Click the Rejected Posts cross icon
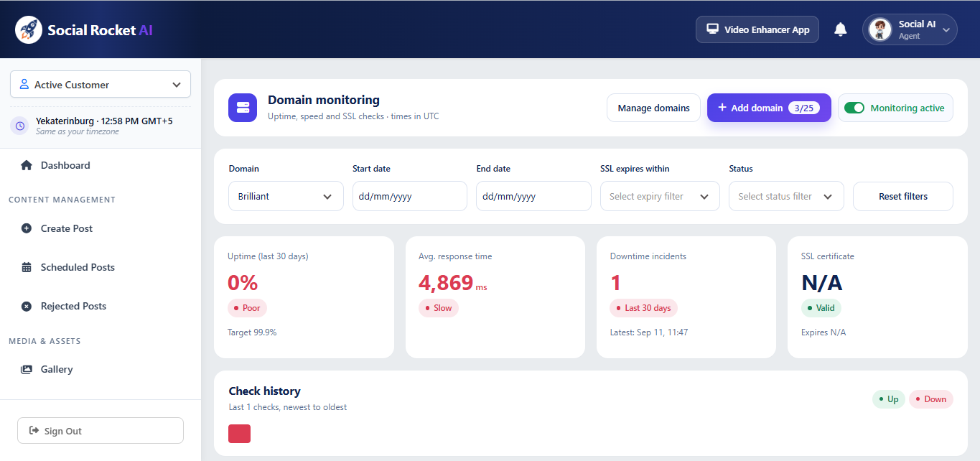The width and height of the screenshot is (980, 461). 27,306
